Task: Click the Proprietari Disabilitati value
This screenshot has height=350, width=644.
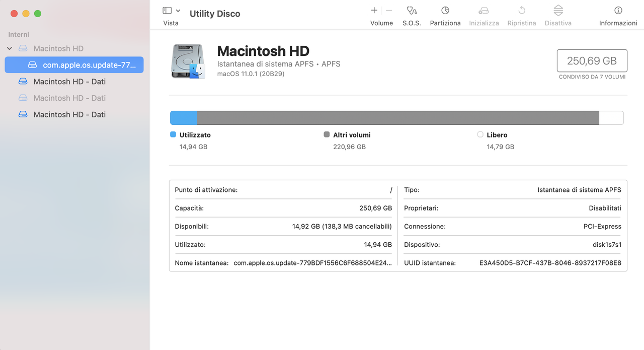Action: (x=605, y=208)
